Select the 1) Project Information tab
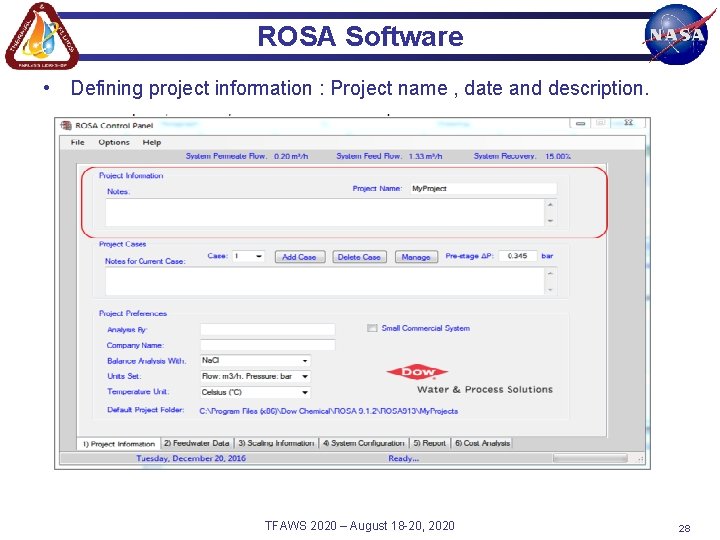720x540 pixels. [x=119, y=444]
